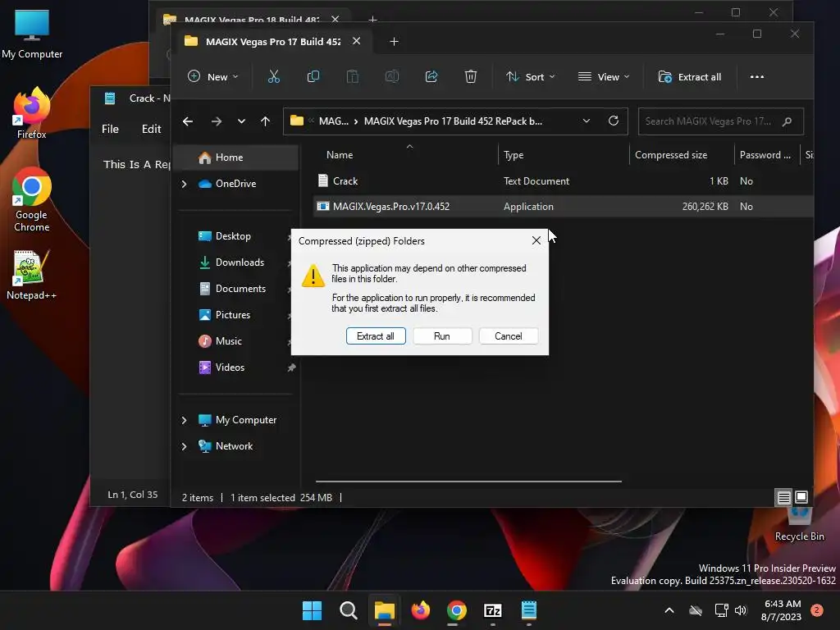Image resolution: width=840 pixels, height=630 pixels.
Task: Open the Recycle Bin desktop icon
Action: coord(799,525)
